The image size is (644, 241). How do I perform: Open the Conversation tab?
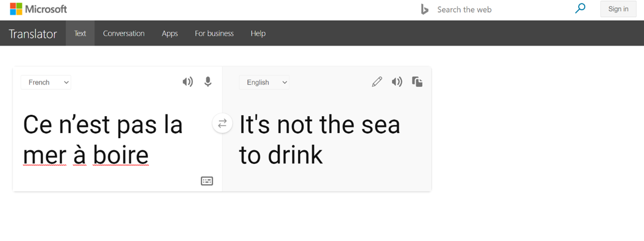(x=124, y=33)
